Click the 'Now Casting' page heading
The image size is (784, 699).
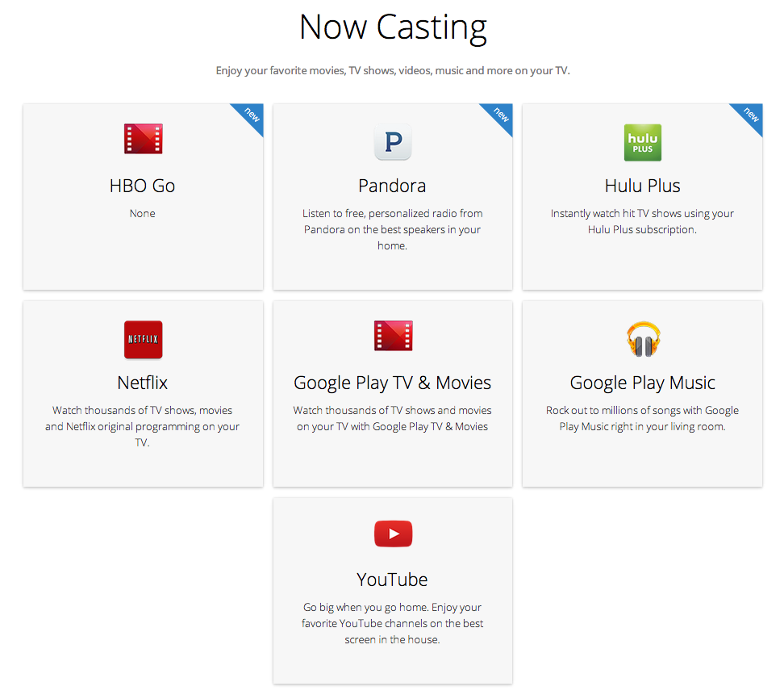392,27
